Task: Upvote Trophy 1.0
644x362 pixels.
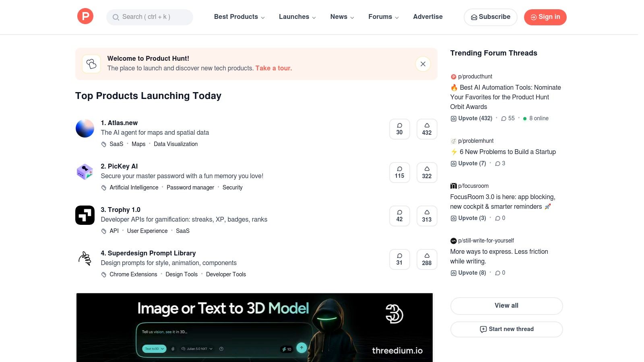Action: pyautogui.click(x=427, y=216)
